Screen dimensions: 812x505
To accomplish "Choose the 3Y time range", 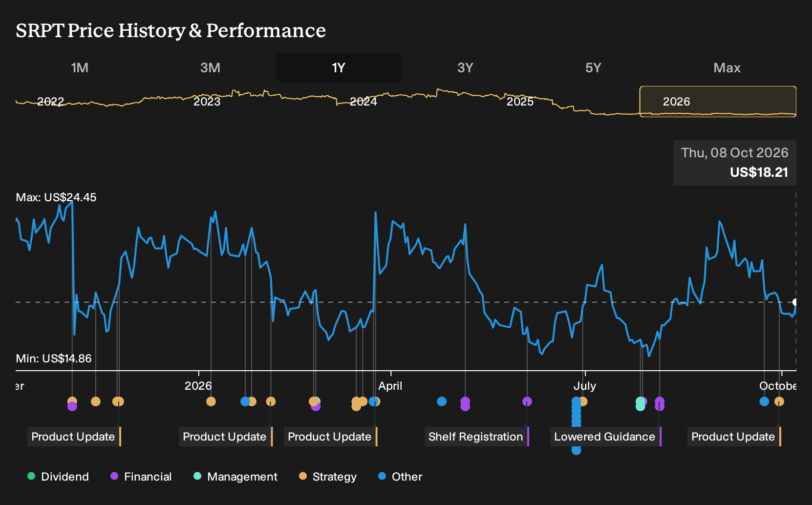I will coord(465,67).
